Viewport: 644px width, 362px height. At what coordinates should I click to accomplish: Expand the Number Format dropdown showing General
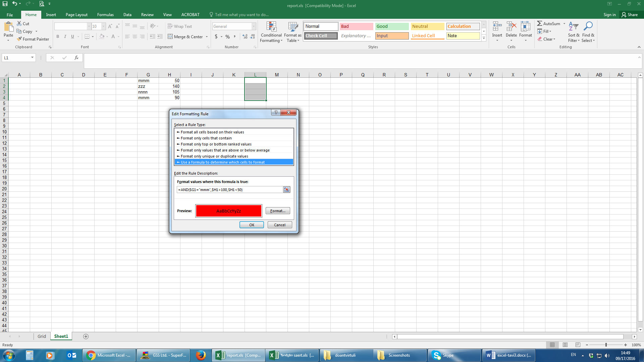[x=254, y=26]
